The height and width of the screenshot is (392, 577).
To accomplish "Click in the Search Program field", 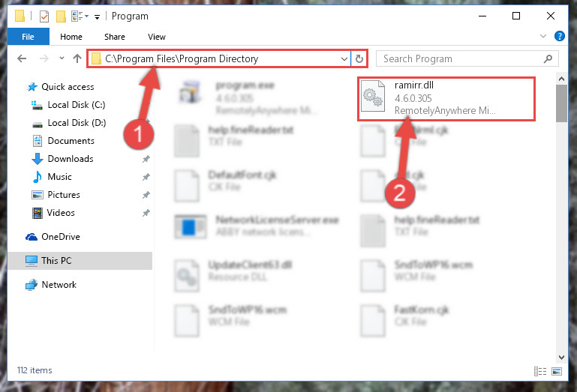I will [460, 58].
